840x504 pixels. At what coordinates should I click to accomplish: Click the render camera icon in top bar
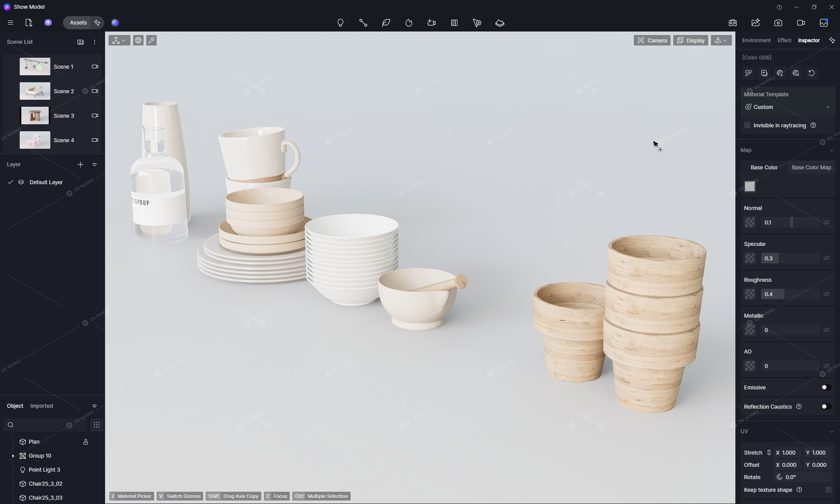coord(733,23)
